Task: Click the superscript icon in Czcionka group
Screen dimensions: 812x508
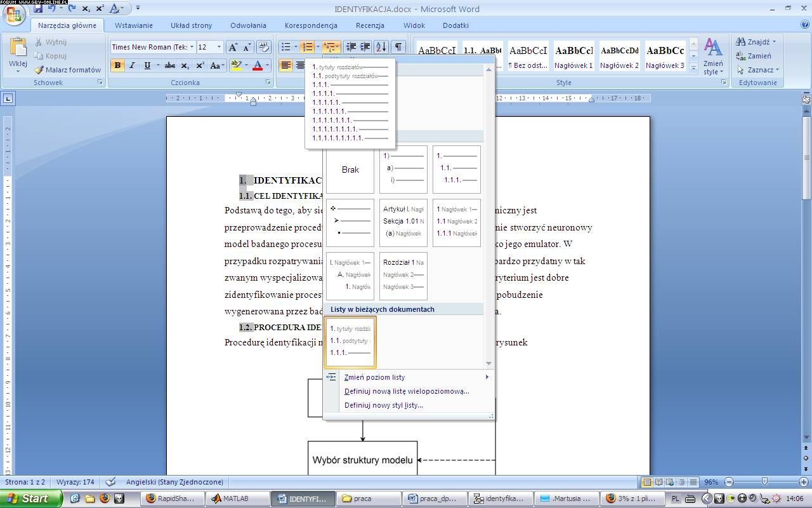Action: [x=200, y=65]
